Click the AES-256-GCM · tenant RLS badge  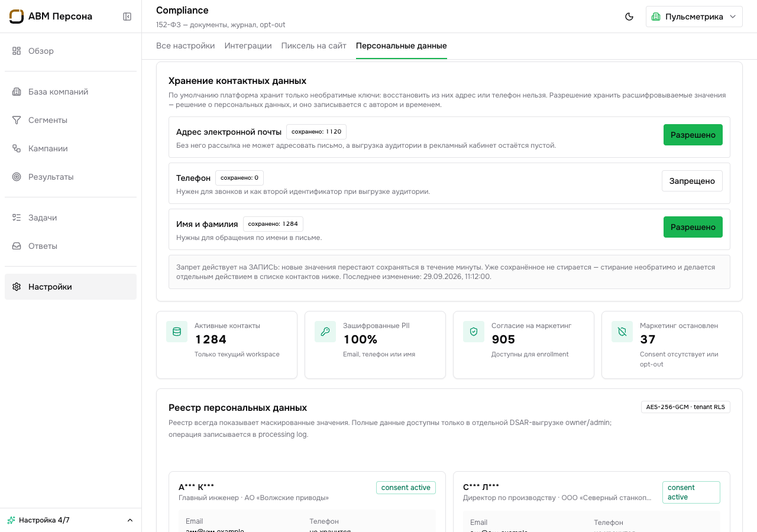685,407
